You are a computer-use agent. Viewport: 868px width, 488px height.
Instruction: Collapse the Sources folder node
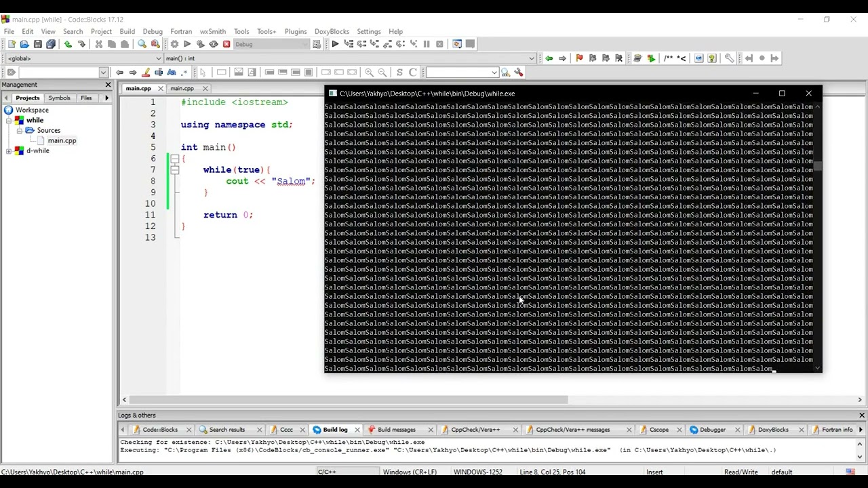coord(20,130)
